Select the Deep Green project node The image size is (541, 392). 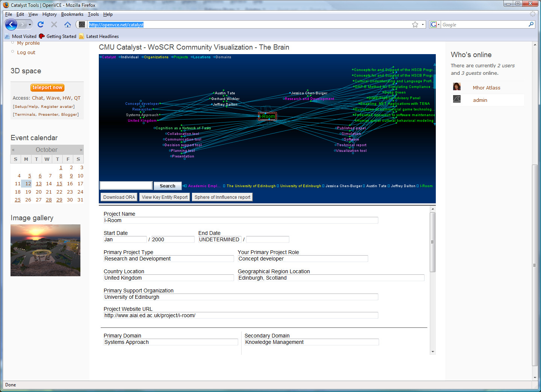pyautogui.click(x=394, y=92)
